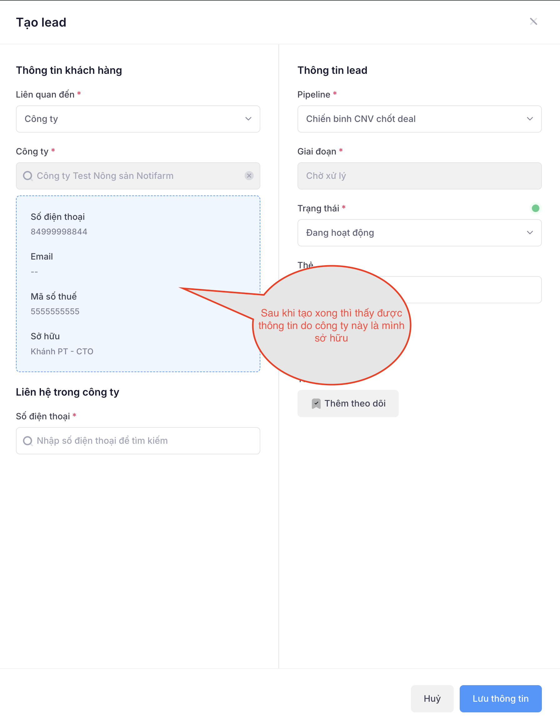
Task: Click the tax code 5555555555
Action: point(55,311)
